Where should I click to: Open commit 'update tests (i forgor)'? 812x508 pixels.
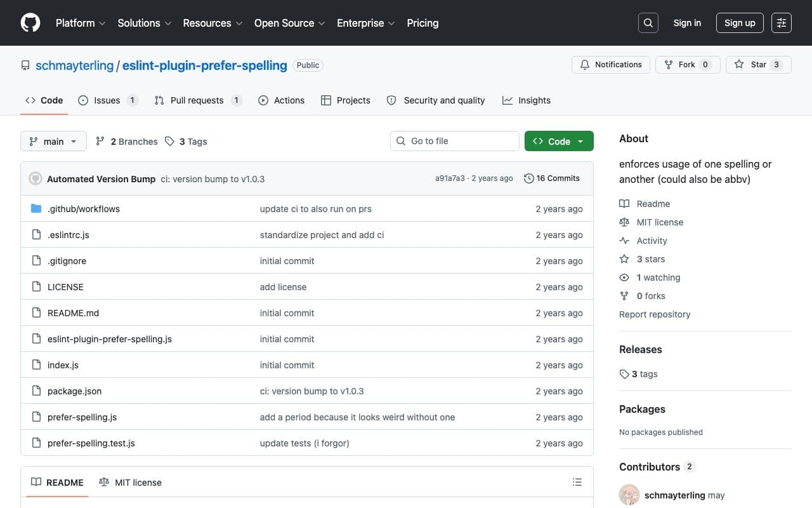(x=304, y=443)
